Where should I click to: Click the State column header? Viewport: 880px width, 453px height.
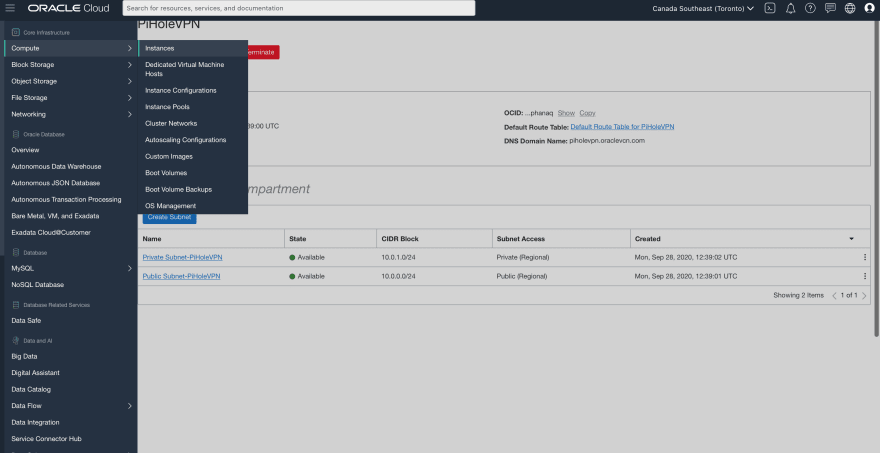(x=297, y=239)
